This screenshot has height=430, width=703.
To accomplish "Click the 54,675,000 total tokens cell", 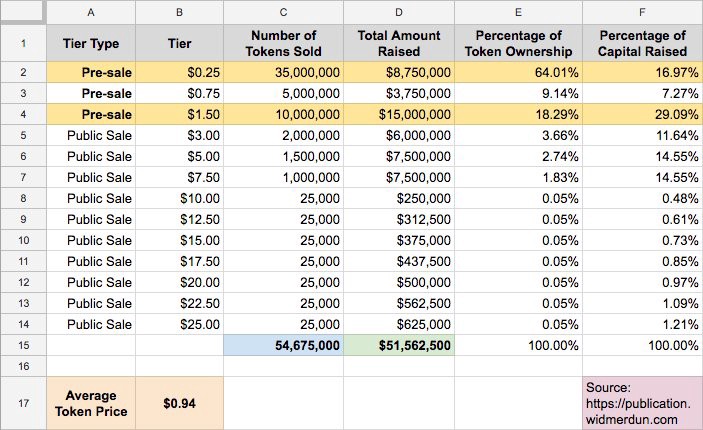I will [x=283, y=345].
